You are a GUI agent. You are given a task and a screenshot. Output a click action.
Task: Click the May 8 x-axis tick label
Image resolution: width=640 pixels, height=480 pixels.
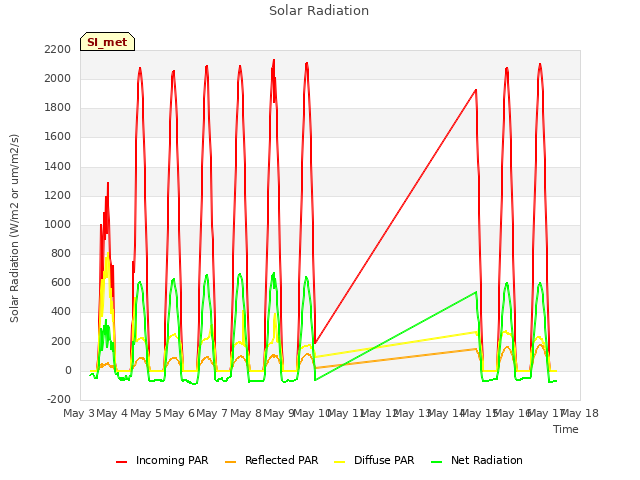[x=246, y=413]
